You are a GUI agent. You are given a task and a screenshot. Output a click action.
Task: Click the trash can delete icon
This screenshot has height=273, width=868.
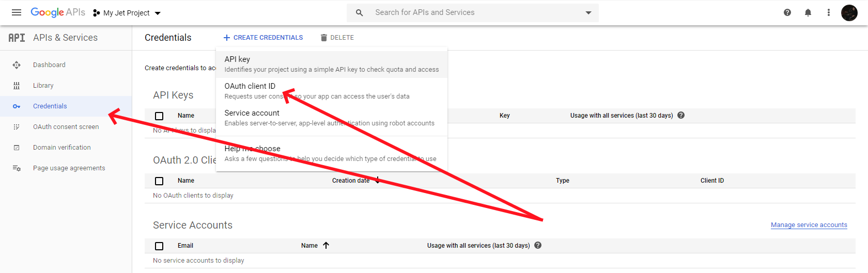tap(324, 38)
